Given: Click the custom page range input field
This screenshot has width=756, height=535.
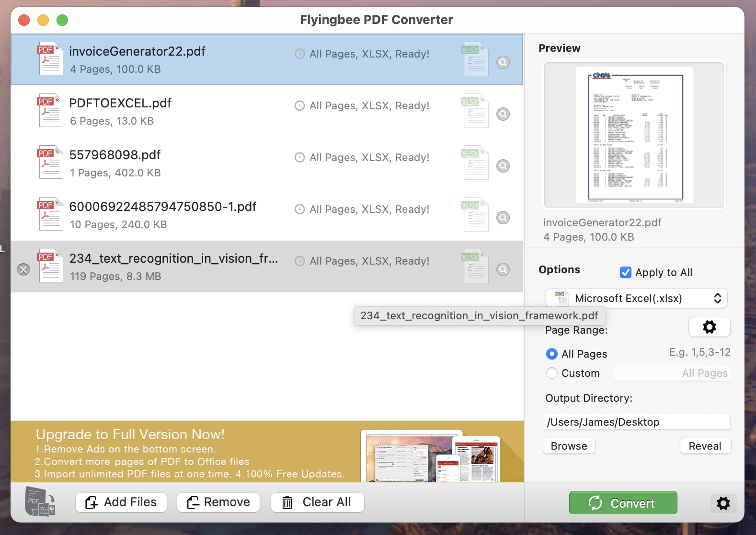Looking at the screenshot, I should (672, 373).
